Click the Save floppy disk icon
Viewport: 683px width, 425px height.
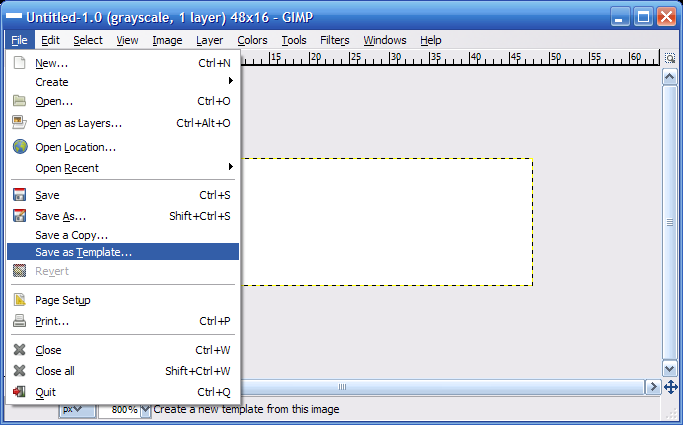(19, 195)
